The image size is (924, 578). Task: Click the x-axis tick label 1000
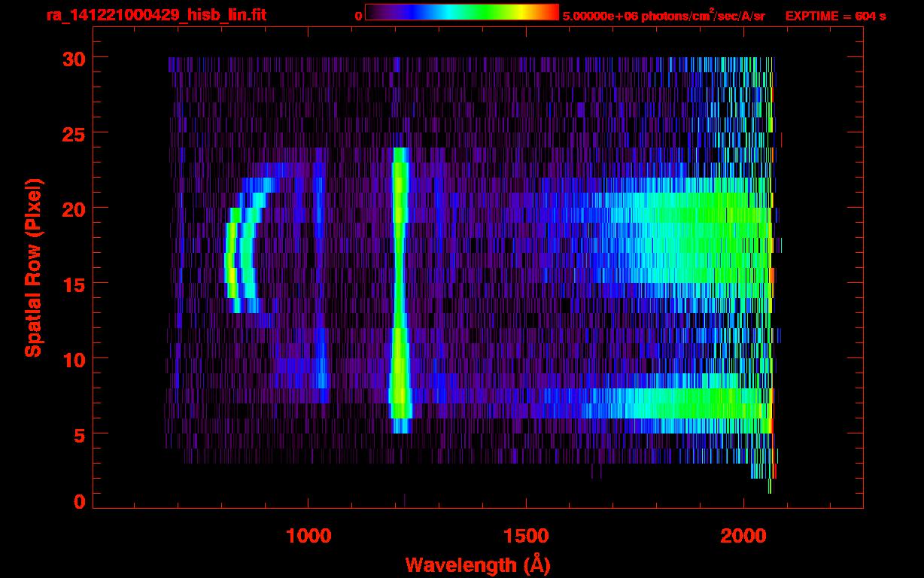coord(308,535)
